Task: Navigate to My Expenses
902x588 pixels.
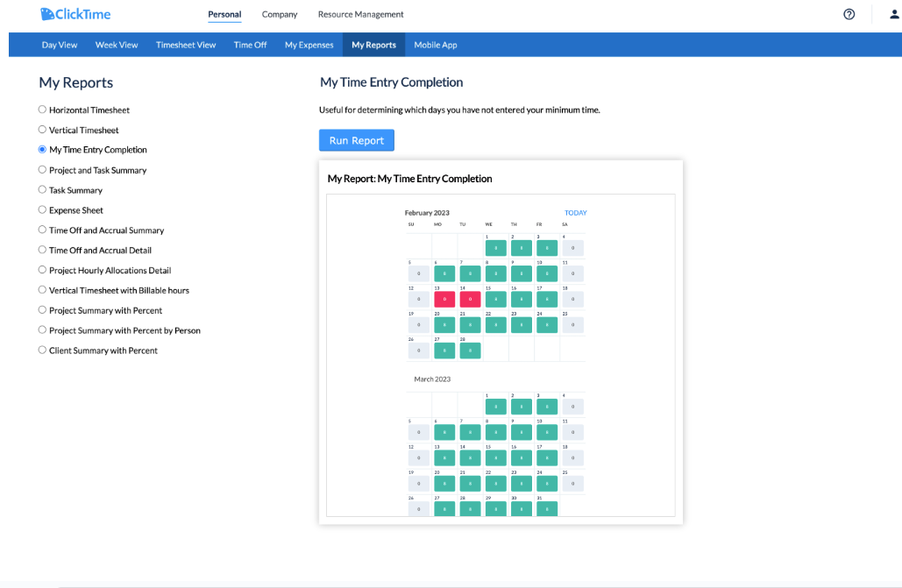Action: (x=309, y=44)
